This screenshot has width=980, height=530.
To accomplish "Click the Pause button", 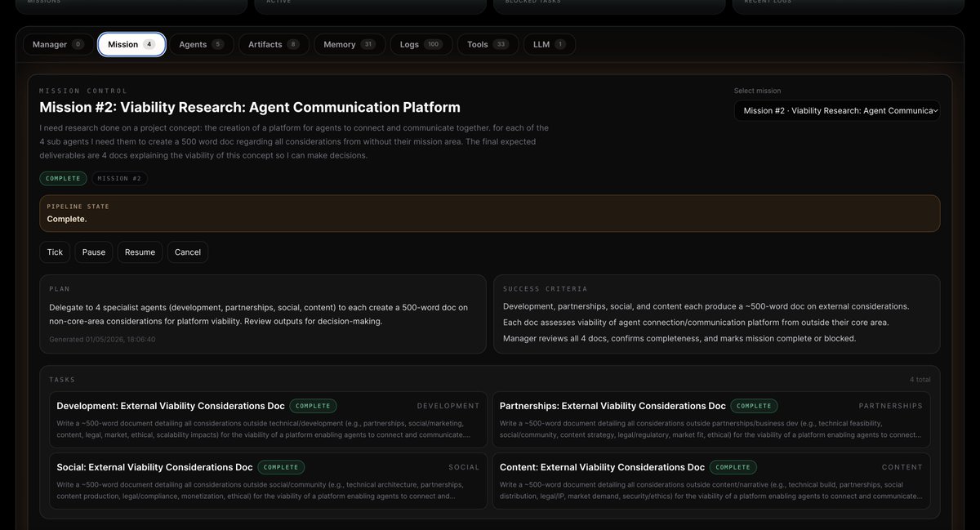I will 94,252.
